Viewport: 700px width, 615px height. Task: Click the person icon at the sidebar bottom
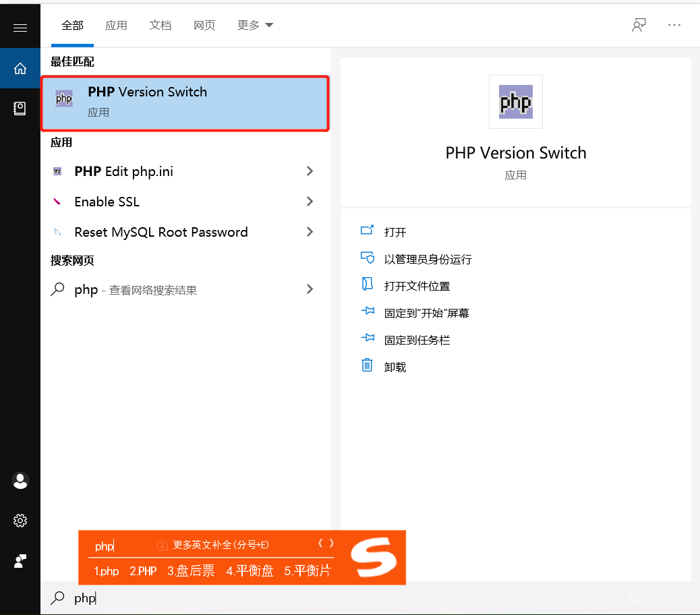(x=20, y=560)
